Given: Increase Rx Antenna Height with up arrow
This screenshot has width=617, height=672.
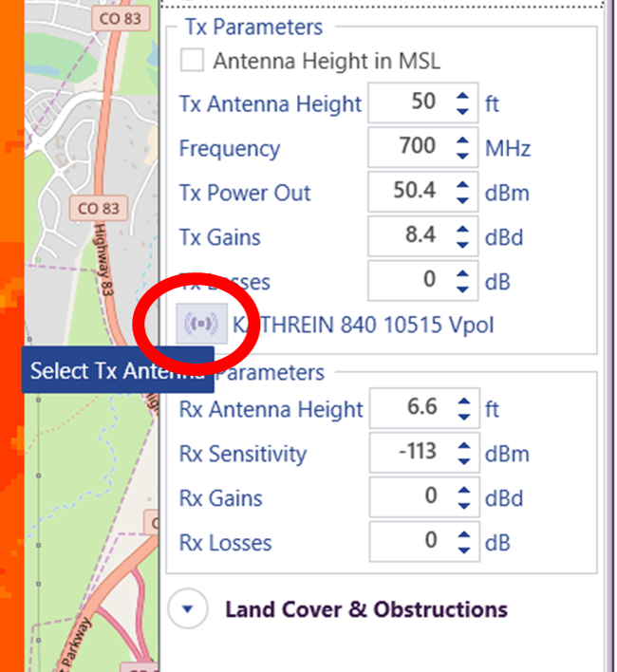Looking at the screenshot, I should pos(462,402).
